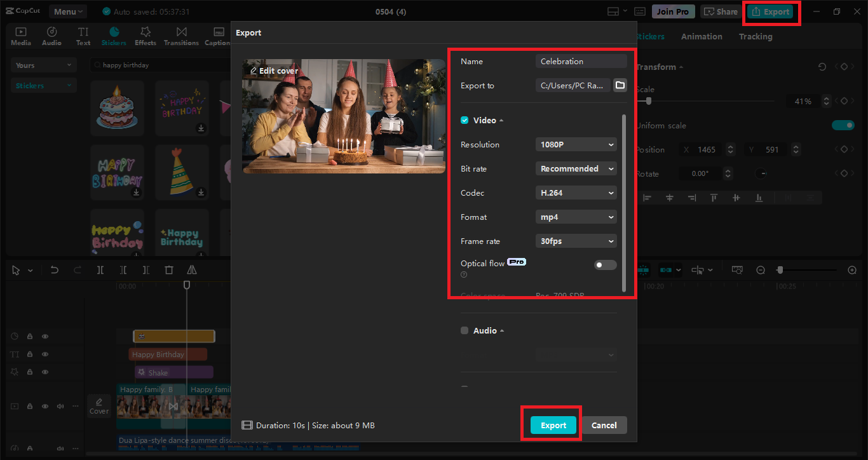
Task: Click the Optical flow help question icon
Action: coord(464,274)
